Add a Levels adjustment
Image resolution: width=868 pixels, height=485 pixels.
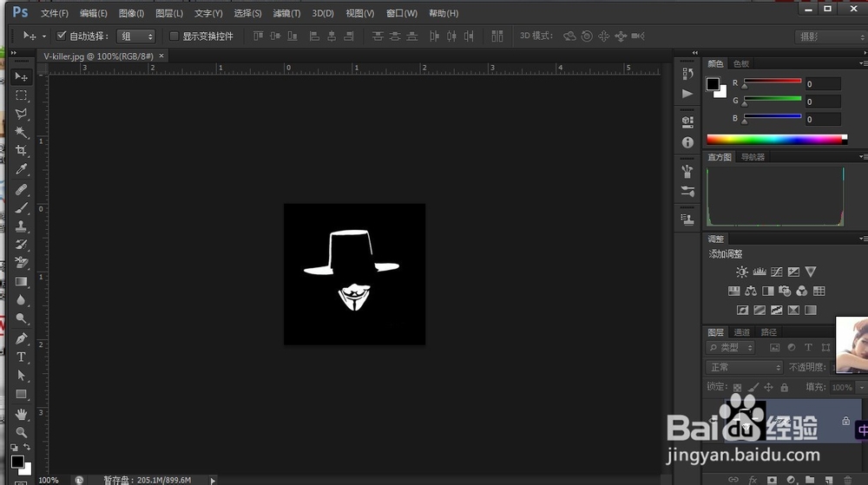point(759,272)
